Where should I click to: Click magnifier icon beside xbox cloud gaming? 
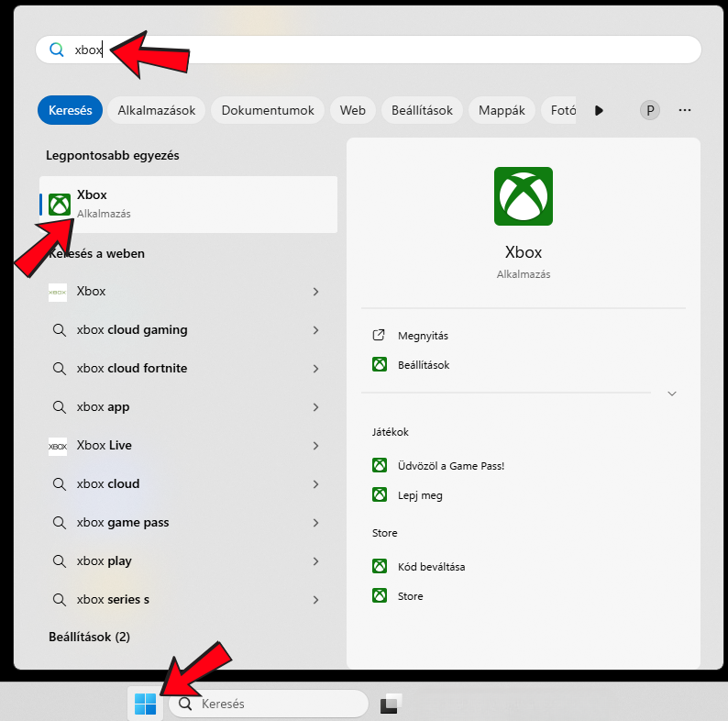[59, 330]
